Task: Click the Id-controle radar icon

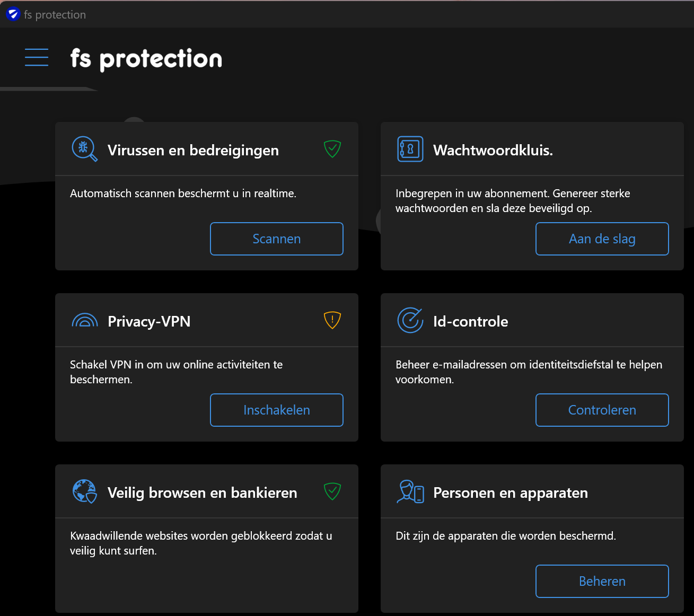Action: (410, 320)
